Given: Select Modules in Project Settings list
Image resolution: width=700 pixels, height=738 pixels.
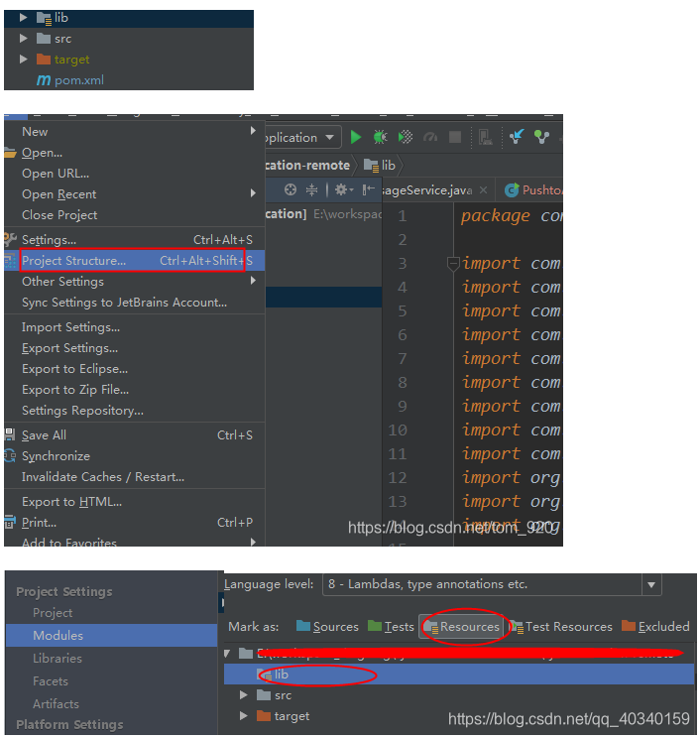Looking at the screenshot, I should click(x=111, y=635).
